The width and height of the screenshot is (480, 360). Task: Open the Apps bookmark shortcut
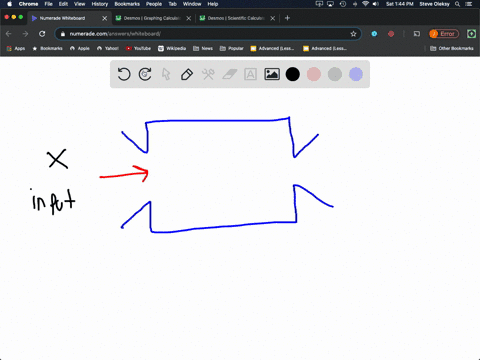pos(16,48)
